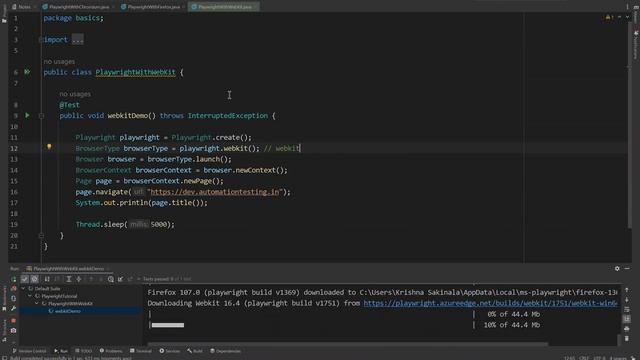Open the dev.automationtesting.in URL link
640x360 pixels.
(215, 192)
